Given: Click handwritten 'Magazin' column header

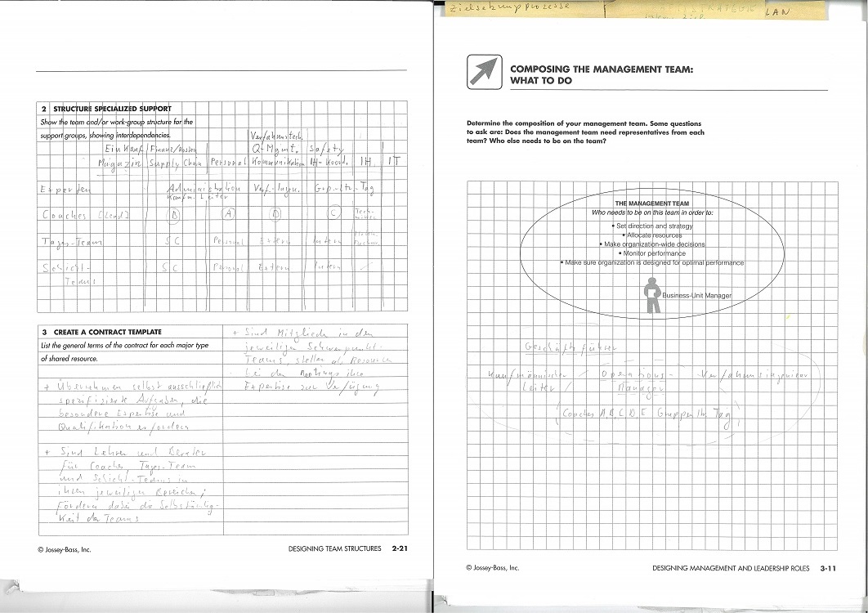Looking at the screenshot, I should click(x=119, y=164).
